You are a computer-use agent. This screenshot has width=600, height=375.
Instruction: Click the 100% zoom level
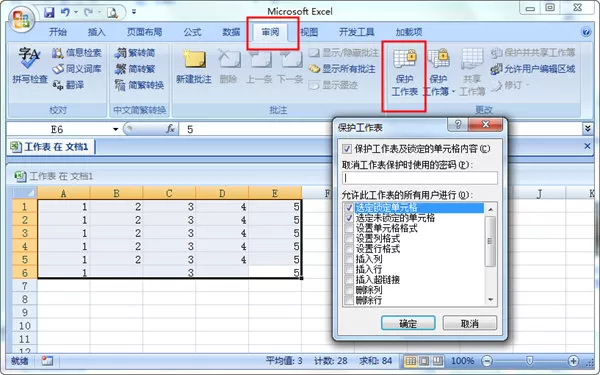pyautogui.click(x=462, y=361)
